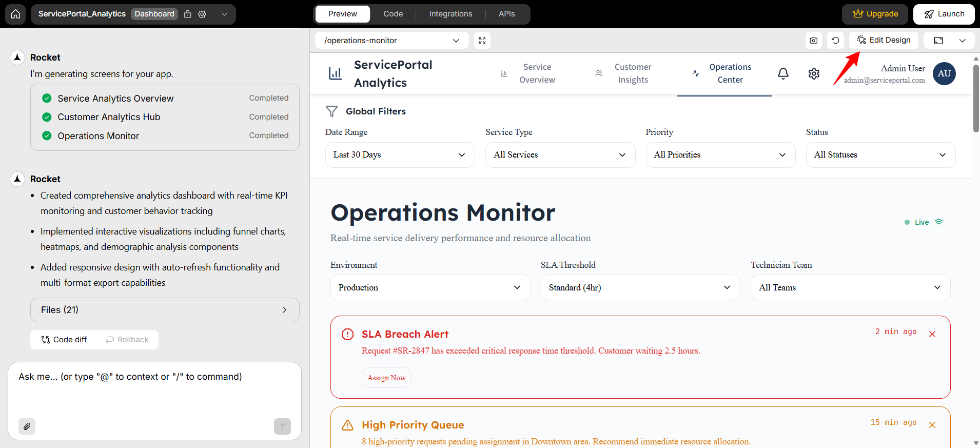The height and width of the screenshot is (448, 980).
Task: Click the send message arrow button
Action: [282, 426]
